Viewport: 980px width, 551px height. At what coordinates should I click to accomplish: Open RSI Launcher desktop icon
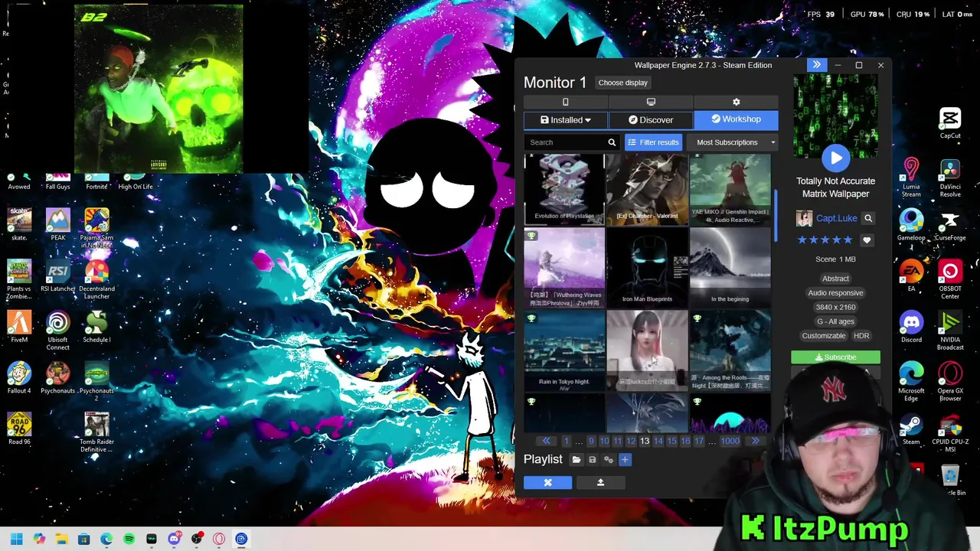pos(57,276)
